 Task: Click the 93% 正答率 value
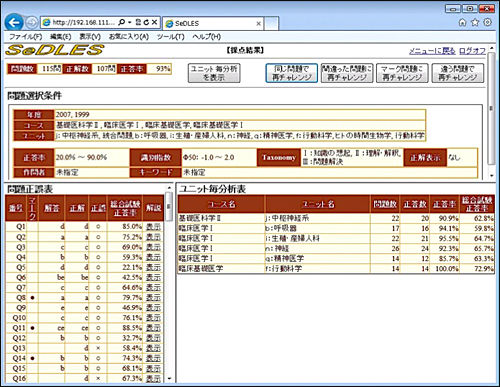click(x=163, y=69)
